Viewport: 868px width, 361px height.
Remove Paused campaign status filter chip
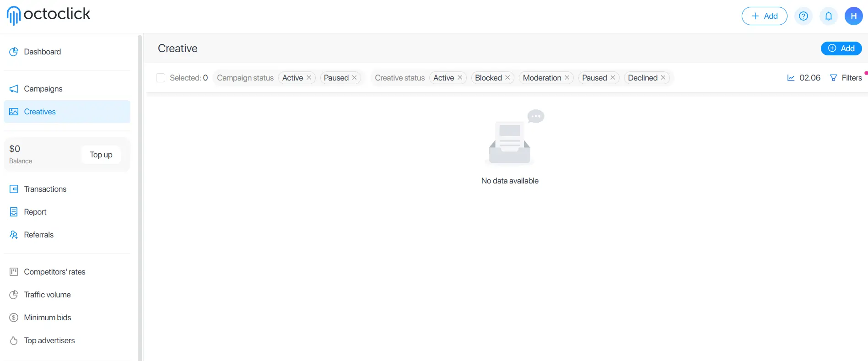(354, 78)
